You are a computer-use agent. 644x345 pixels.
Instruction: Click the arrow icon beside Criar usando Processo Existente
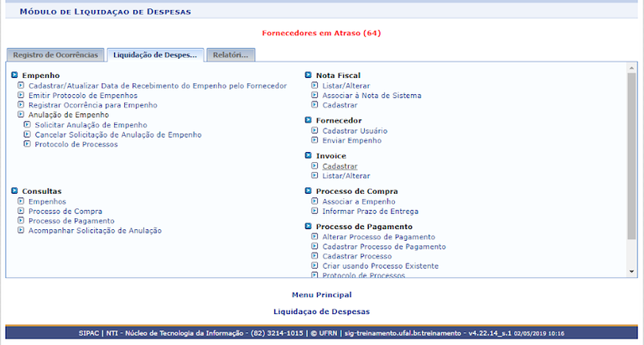pyautogui.click(x=314, y=265)
